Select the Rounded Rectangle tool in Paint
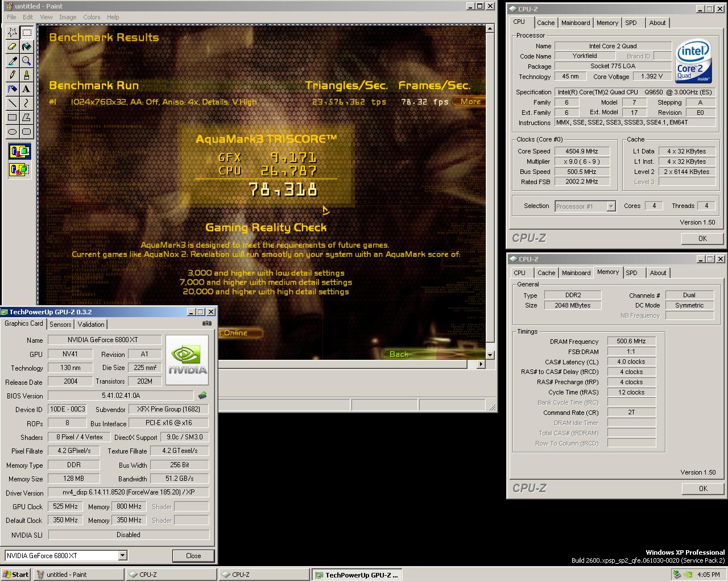Viewport: 728px width, 582px height. [x=26, y=132]
